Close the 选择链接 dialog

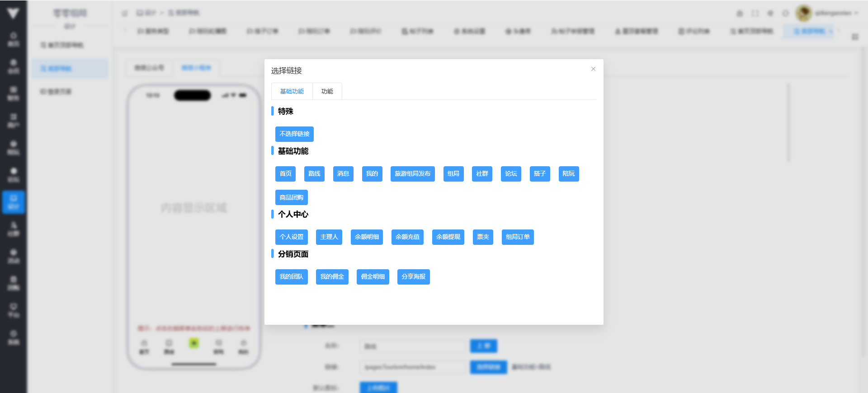(593, 69)
